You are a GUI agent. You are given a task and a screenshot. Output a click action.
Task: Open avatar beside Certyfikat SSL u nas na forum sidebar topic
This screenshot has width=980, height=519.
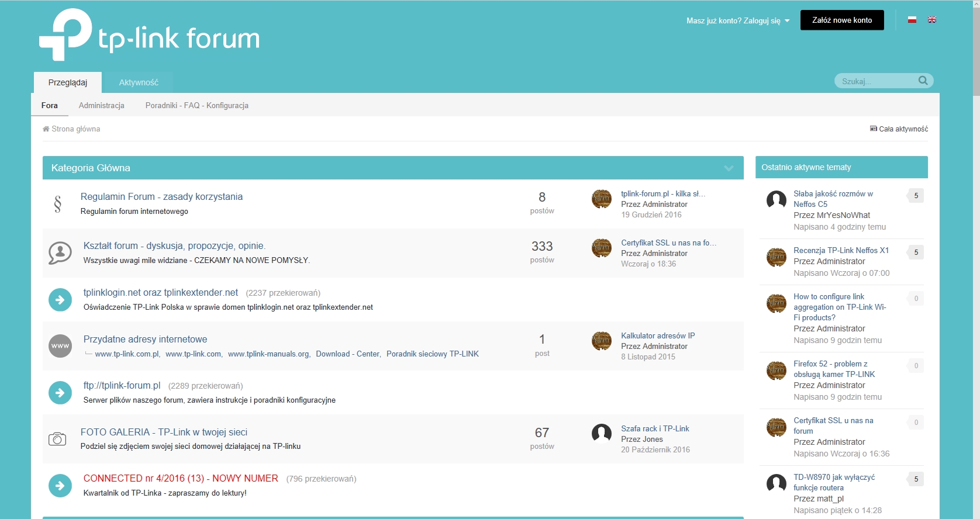tap(777, 427)
